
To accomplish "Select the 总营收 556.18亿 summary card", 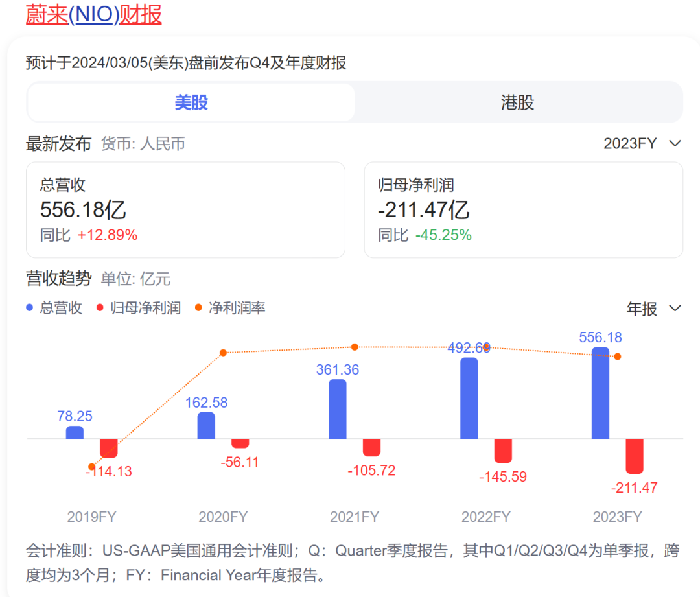I will click(x=186, y=210).
